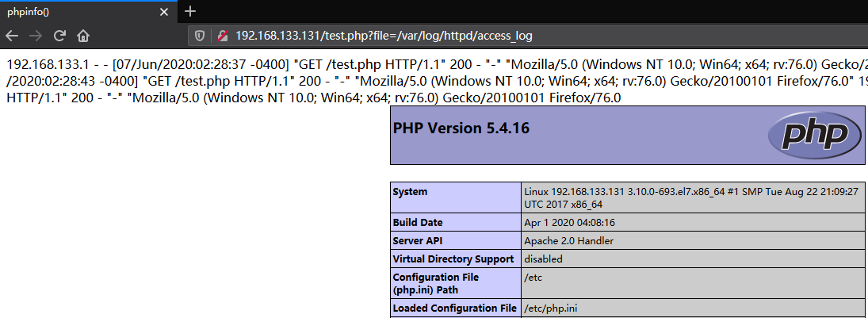The image size is (868, 318).
Task: Go back to the previous page
Action: click(x=12, y=36)
